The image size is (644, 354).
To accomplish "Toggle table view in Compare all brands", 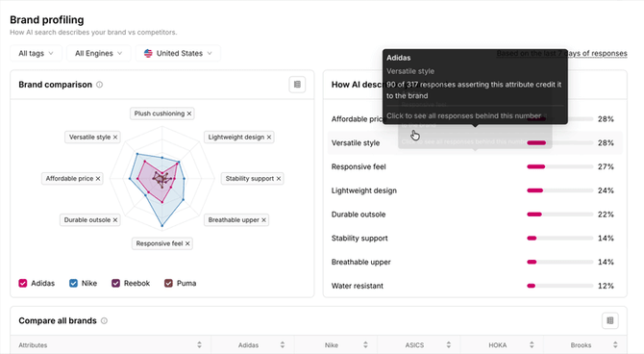I will pyautogui.click(x=610, y=320).
